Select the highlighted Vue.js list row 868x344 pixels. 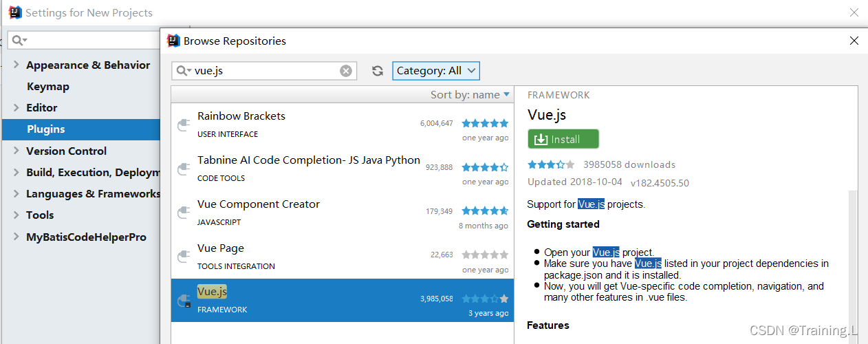pos(343,300)
